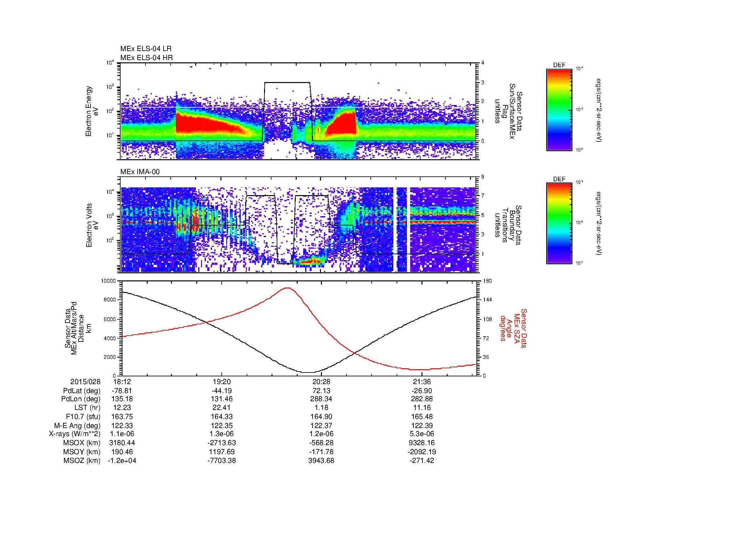Click the IMA panel DEF color bar
756x534 pixels.
click(559, 224)
